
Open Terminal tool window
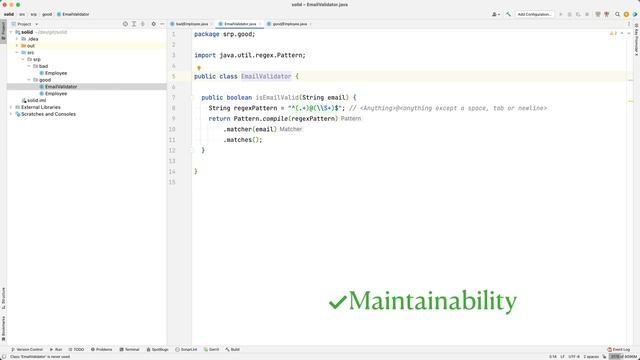click(x=129, y=349)
